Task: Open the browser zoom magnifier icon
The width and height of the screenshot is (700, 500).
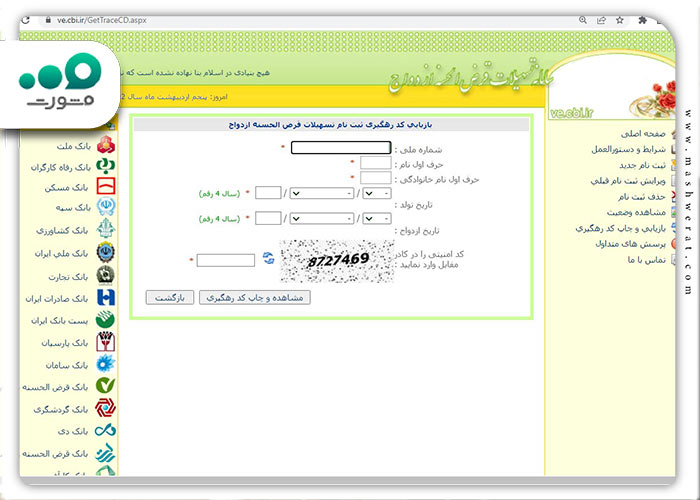Action: click(583, 20)
